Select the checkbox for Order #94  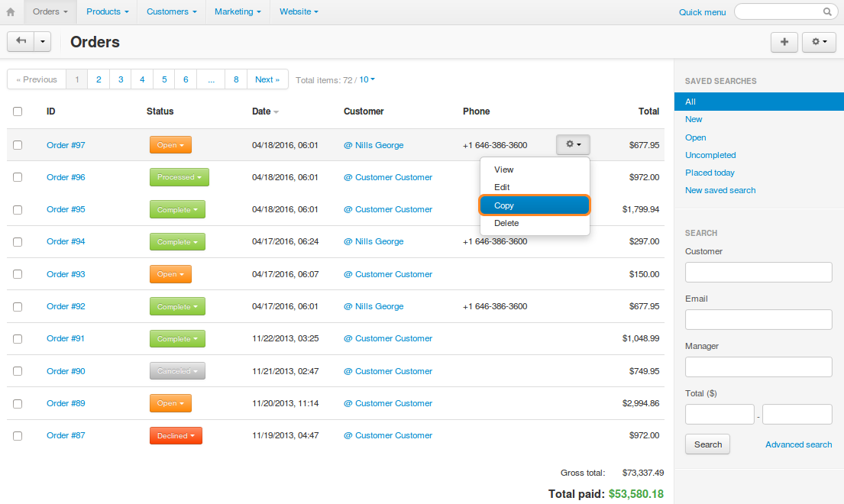pos(18,242)
